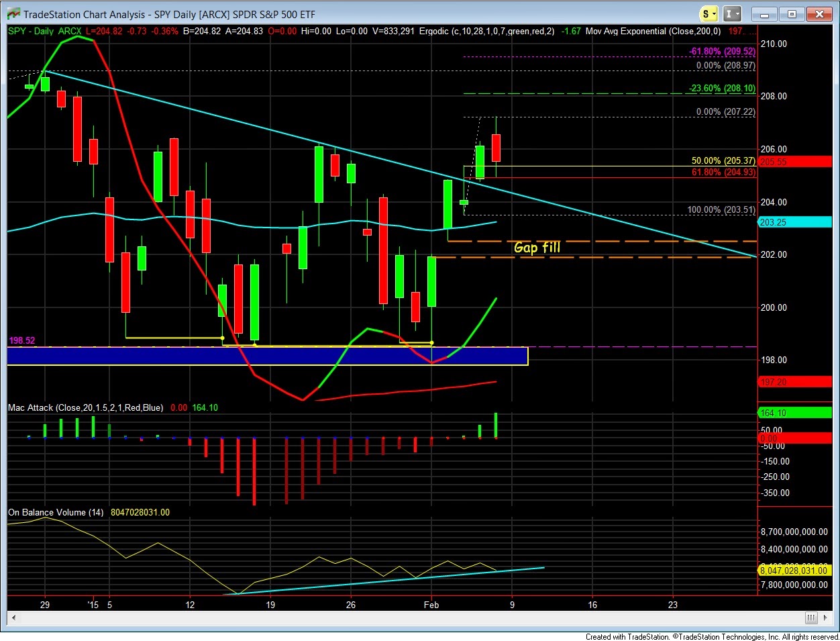
Task: Select the 50.00% (205.37) Fibonacci label
Action: pyautogui.click(x=723, y=161)
